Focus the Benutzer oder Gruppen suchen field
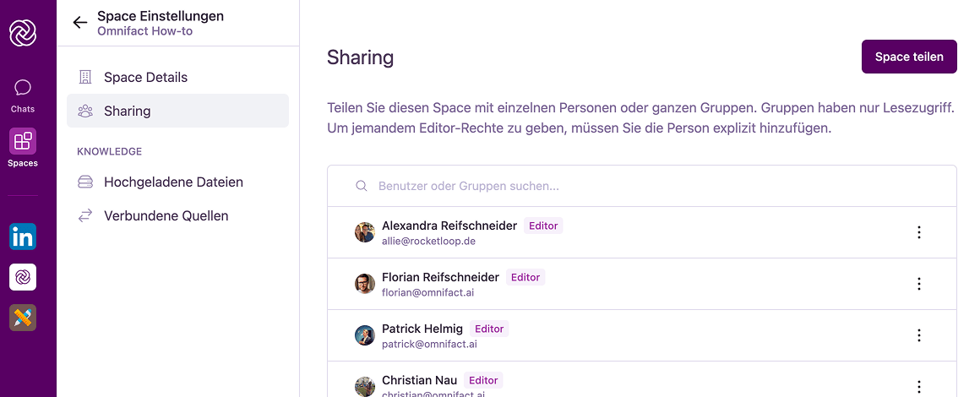Viewport: 980px width, 397px height. [x=642, y=187]
